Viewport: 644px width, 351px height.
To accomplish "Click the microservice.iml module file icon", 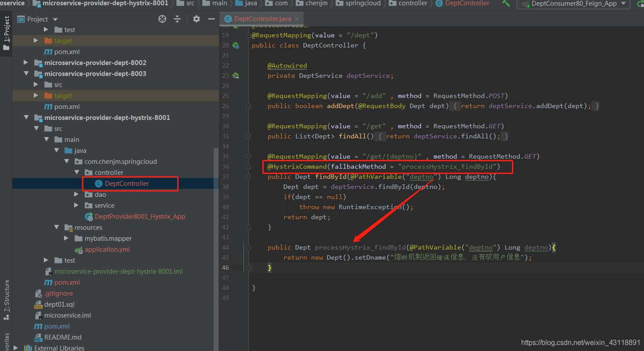I will 38,315.
